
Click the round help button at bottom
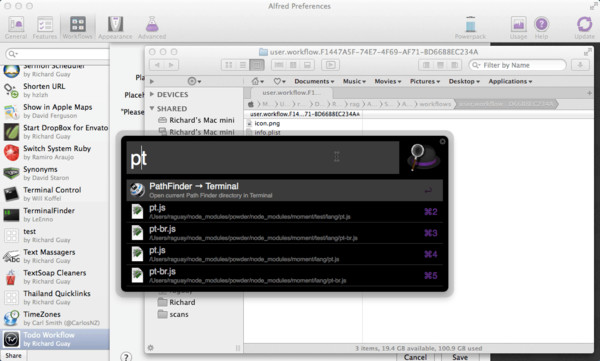[126, 356]
